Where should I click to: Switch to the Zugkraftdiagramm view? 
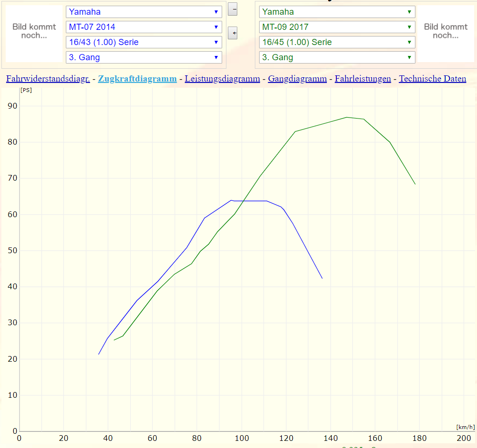click(x=137, y=79)
